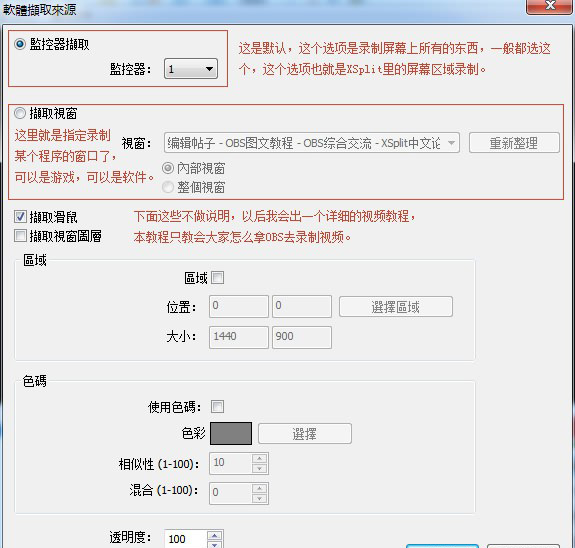
Task: Tick the 區域 sub-region checkbox
Action: pos(217,278)
